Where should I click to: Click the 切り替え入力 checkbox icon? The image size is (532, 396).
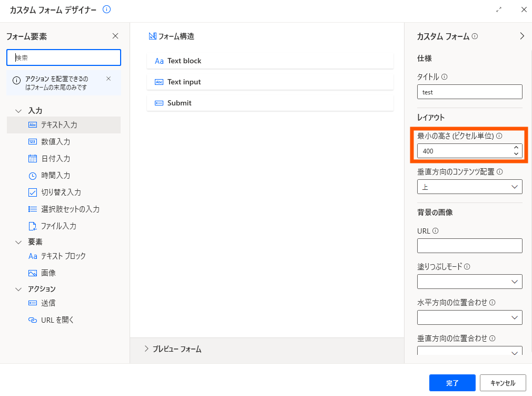(x=33, y=192)
